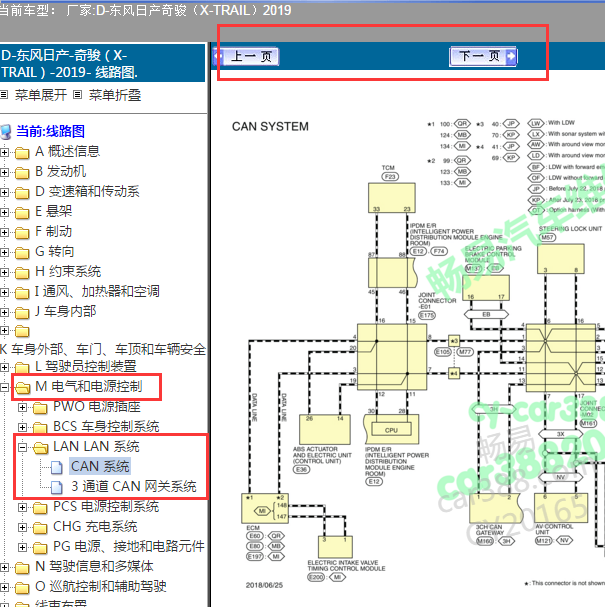Select the LAN LAN 系统 label
This screenshot has width=605, height=607.
pos(96,446)
